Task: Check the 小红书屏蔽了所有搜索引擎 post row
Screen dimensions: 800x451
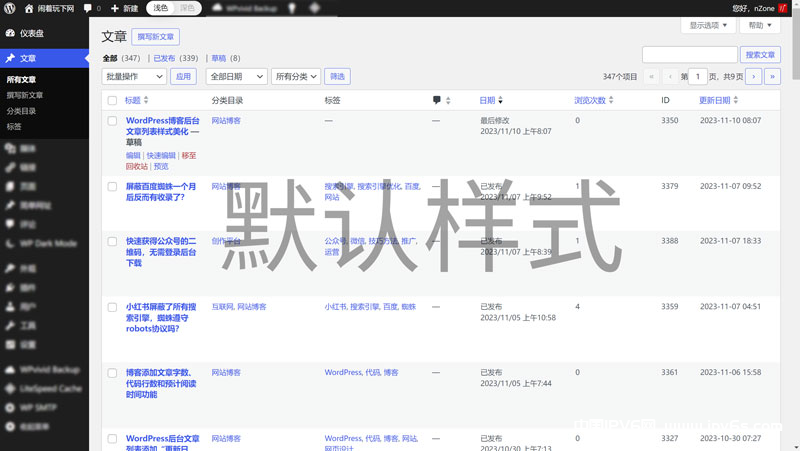Action: (112, 307)
